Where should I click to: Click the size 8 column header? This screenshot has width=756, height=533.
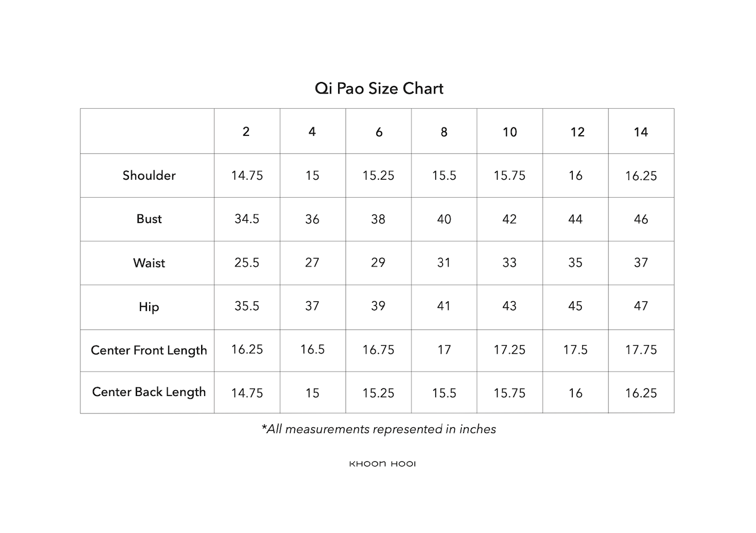coord(444,132)
